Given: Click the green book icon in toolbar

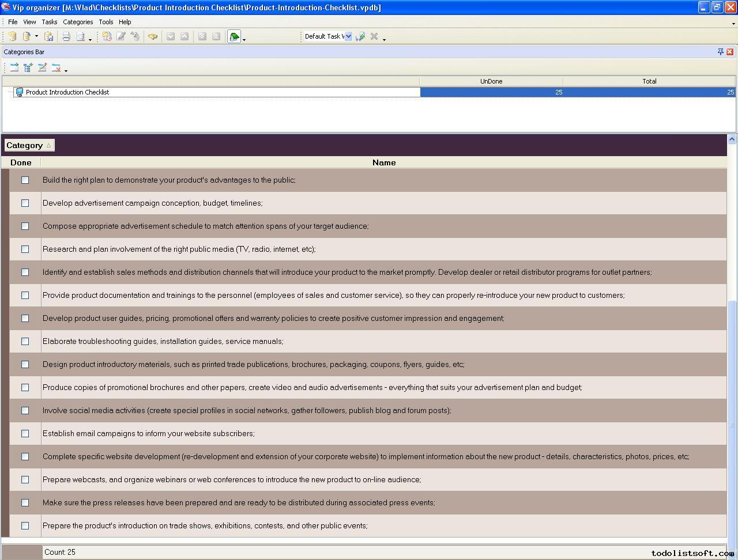Looking at the screenshot, I should coord(234,37).
